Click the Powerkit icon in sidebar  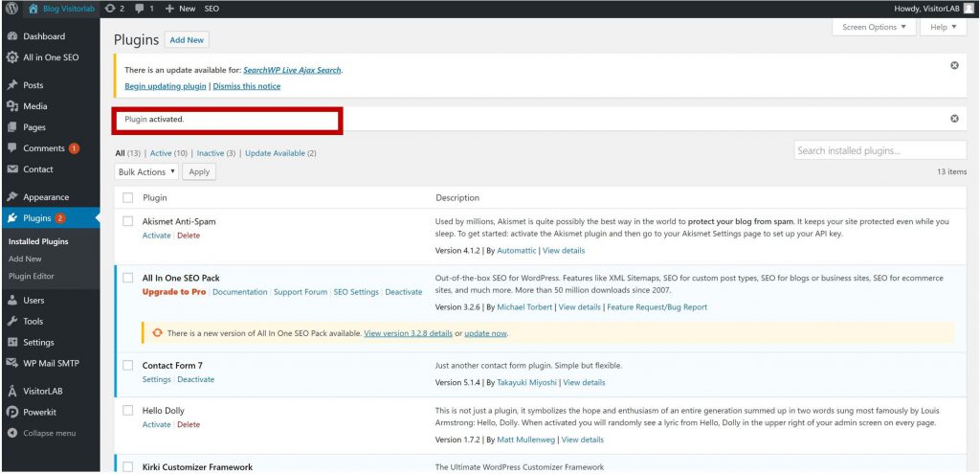tap(11, 412)
